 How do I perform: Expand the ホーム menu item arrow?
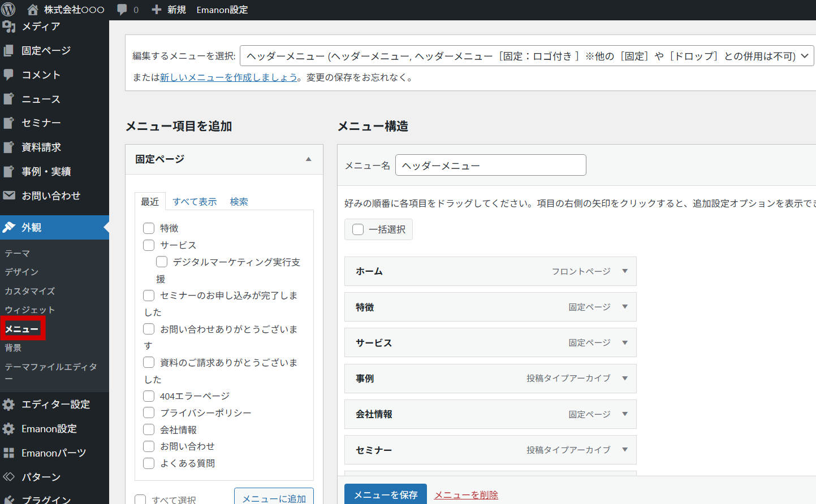click(x=625, y=271)
